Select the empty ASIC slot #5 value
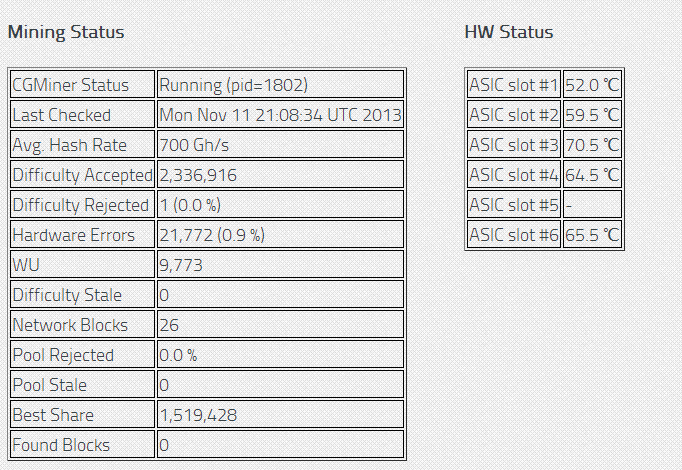 592,204
